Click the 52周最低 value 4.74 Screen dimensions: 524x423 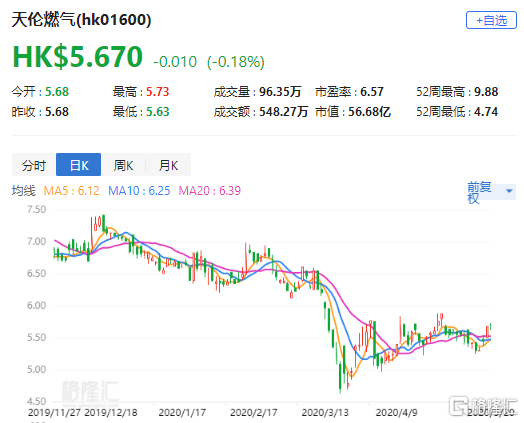pyautogui.click(x=486, y=112)
